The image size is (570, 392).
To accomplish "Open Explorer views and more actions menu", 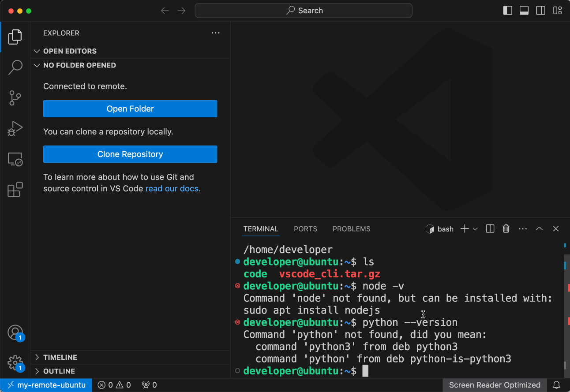I will (215, 33).
